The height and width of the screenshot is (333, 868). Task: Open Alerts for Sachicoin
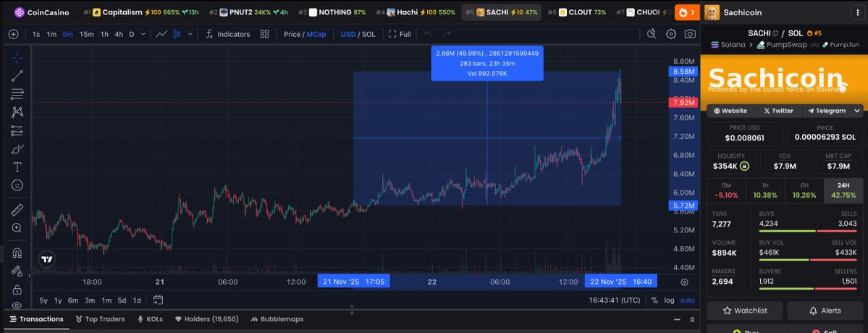pyautogui.click(x=825, y=311)
